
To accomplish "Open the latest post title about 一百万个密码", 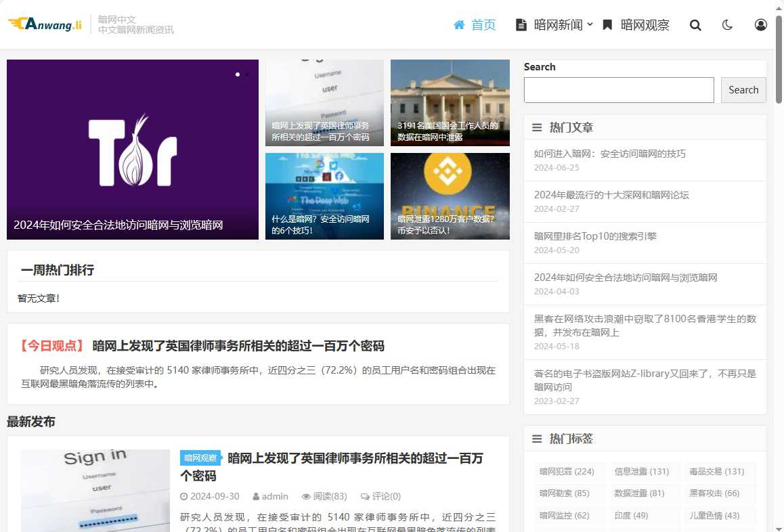I will coord(332,467).
